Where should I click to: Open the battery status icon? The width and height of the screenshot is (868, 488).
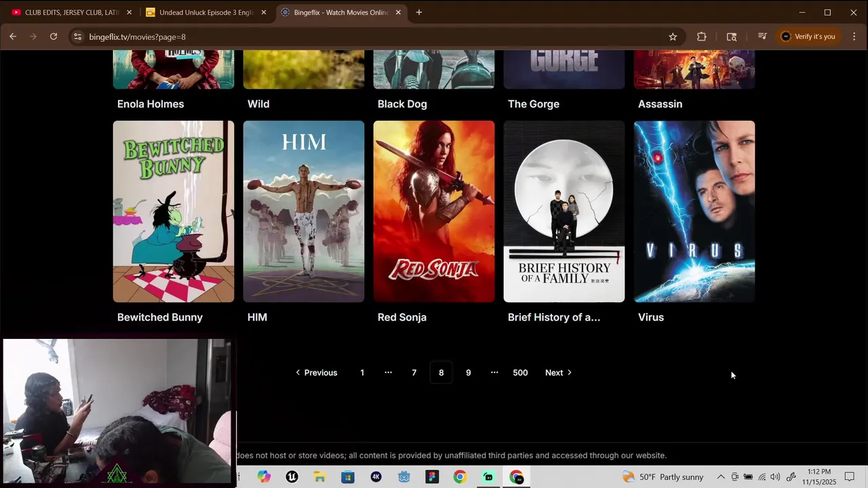pyautogui.click(x=748, y=477)
